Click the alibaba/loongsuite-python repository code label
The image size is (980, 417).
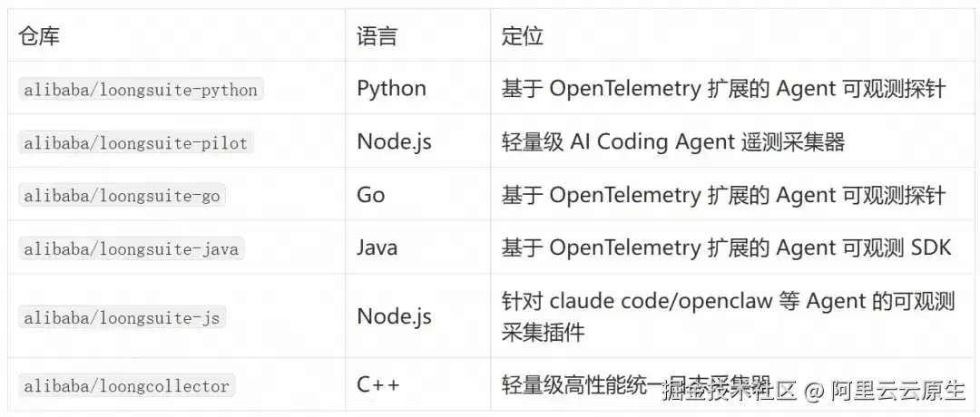tap(141, 89)
